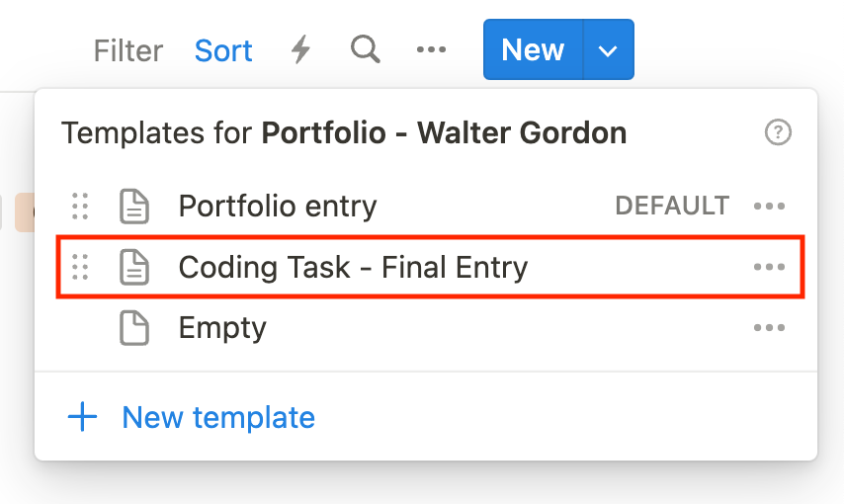
Task: Click the New template link
Action: point(218,417)
